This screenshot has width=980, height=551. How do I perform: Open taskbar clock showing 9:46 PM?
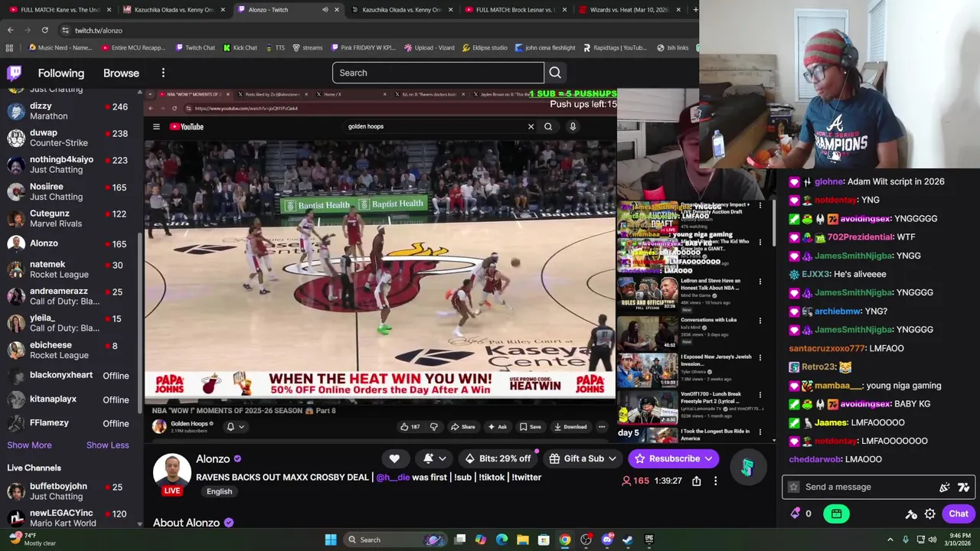point(959,540)
